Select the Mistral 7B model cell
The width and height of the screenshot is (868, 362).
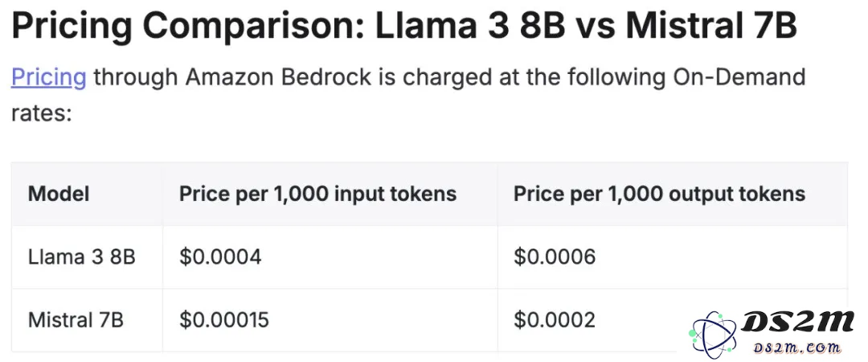76,320
